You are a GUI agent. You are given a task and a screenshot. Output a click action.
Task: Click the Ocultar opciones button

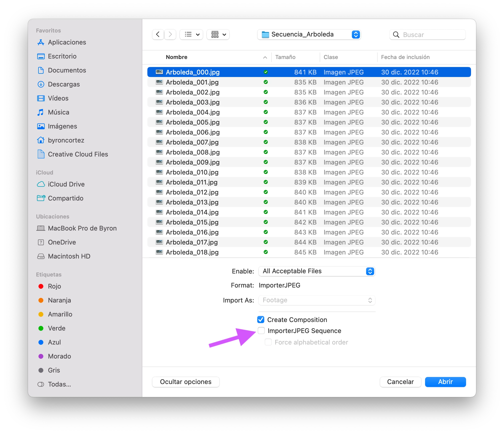pos(186,382)
